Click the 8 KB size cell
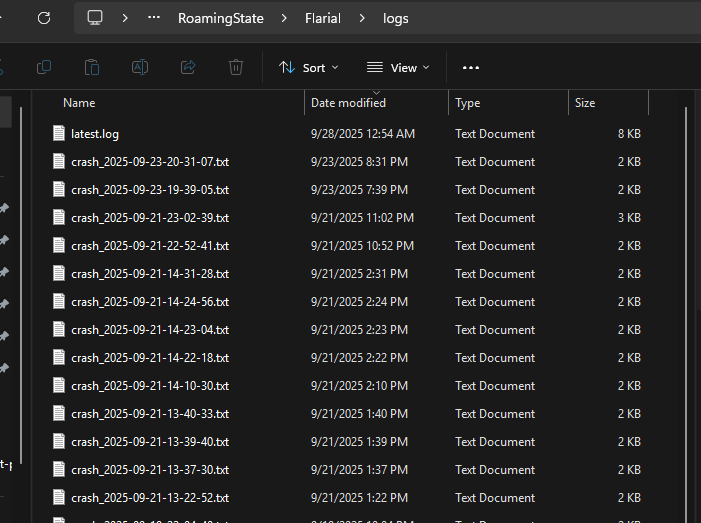 click(x=629, y=134)
